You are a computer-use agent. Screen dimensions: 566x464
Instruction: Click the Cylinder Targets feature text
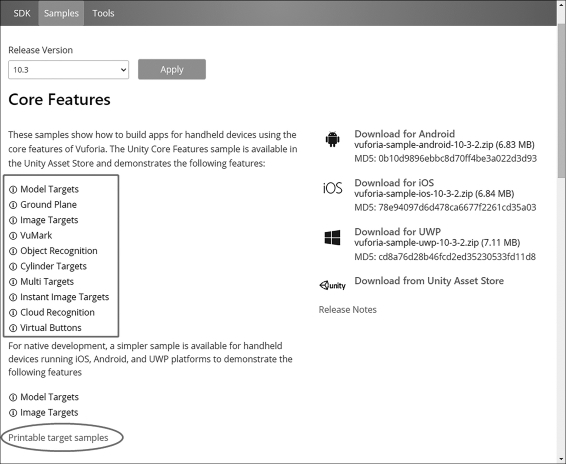coord(53,266)
